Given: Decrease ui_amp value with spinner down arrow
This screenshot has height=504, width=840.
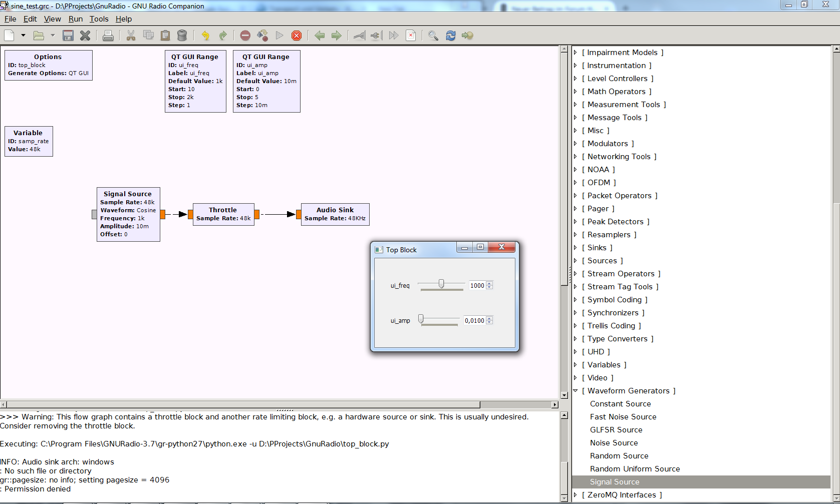Looking at the screenshot, I should 489,322.
